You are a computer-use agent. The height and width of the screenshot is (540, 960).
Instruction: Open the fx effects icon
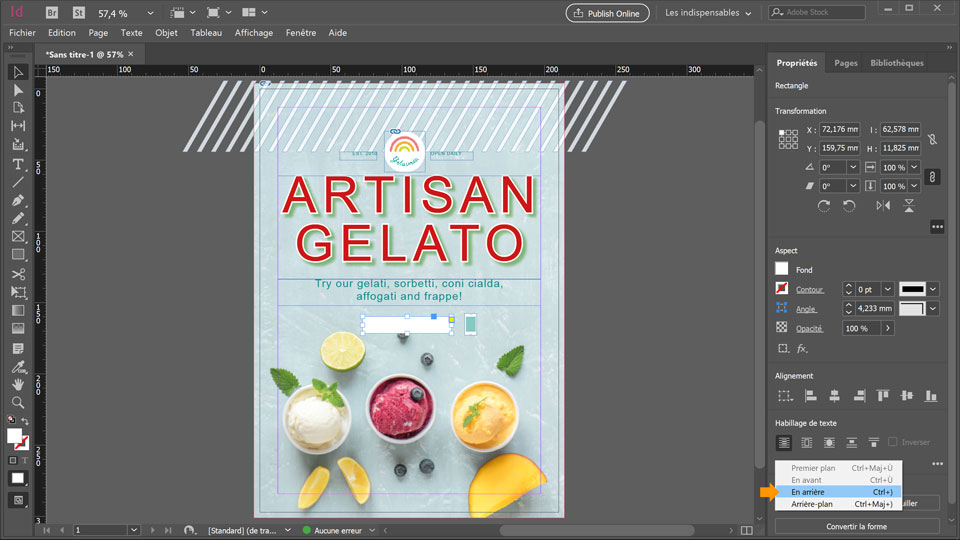tap(802, 349)
